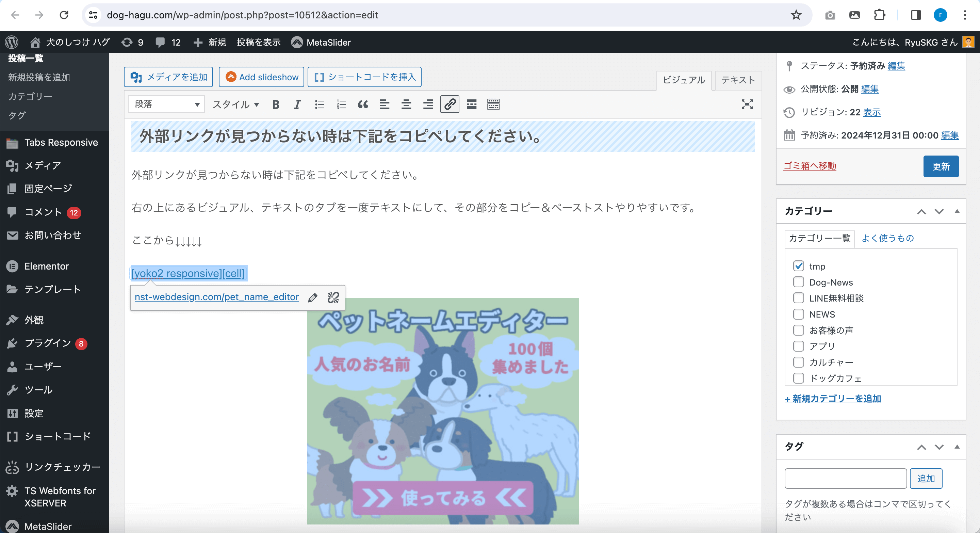Image resolution: width=980 pixels, height=533 pixels.
Task: Open WordPress logo menu
Action: coord(12,42)
